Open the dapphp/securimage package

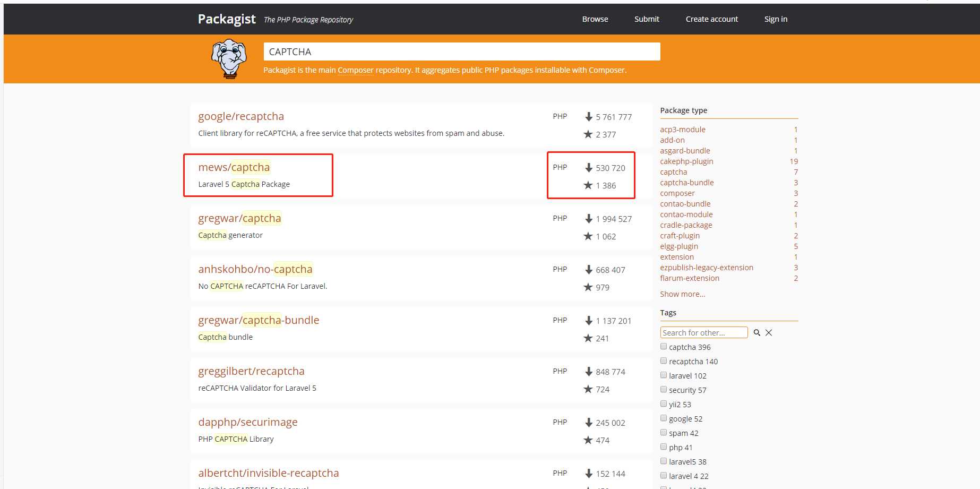click(x=248, y=422)
